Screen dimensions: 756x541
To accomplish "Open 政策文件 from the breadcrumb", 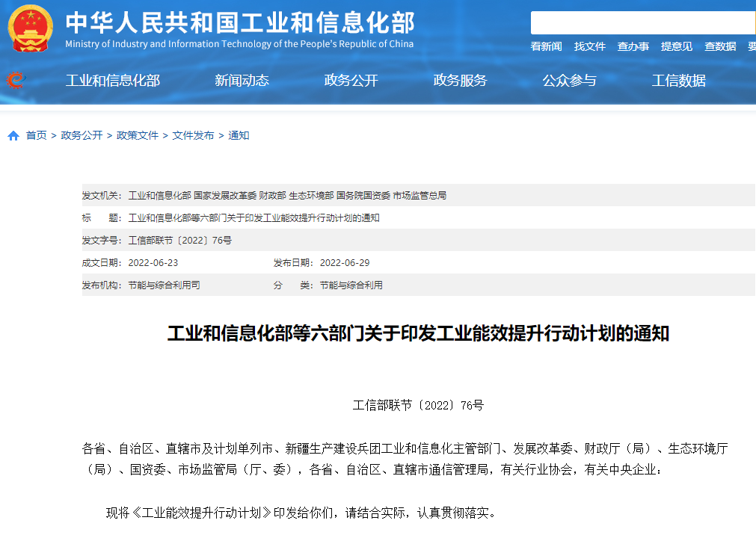I will [x=136, y=135].
